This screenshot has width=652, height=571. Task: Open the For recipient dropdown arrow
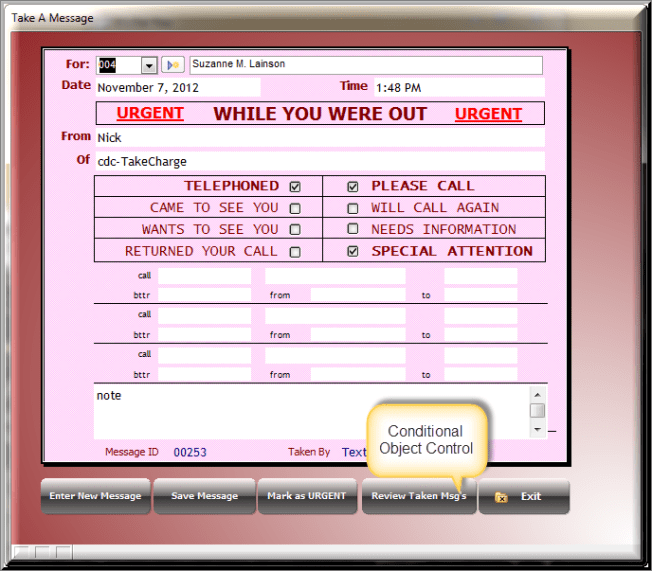[x=149, y=65]
